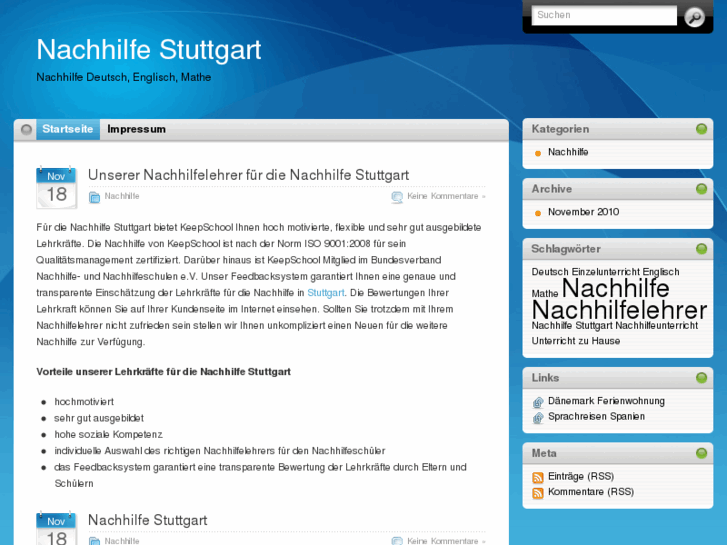Image resolution: width=727 pixels, height=545 pixels.
Task: Collapse Links widget with green button
Action: coord(701,378)
